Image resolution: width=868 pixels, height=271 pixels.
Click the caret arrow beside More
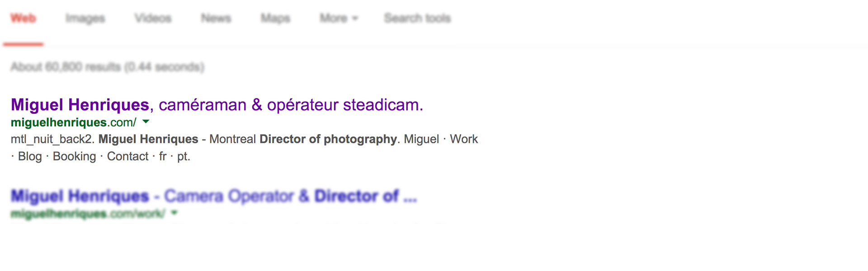(355, 19)
